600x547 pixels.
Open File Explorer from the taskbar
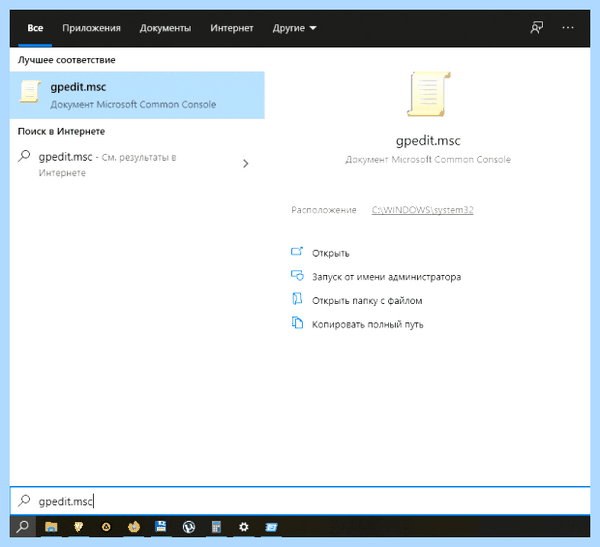click(x=51, y=527)
